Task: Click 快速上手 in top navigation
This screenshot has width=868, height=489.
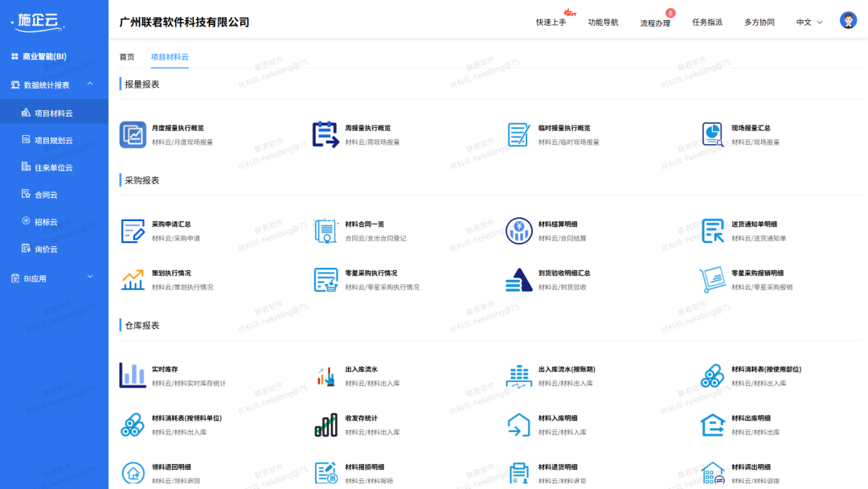Action: click(x=551, y=23)
